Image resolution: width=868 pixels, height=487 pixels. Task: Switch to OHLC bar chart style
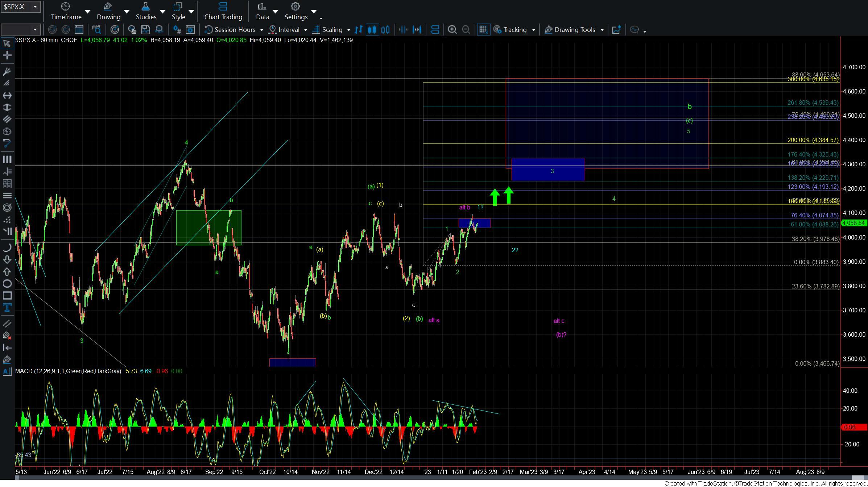[x=359, y=30]
